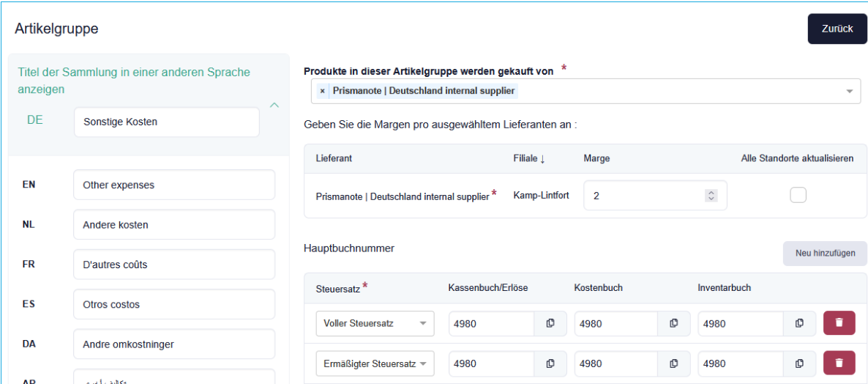Click the EN field containing Other expenses
The height and width of the screenshot is (384, 868).
173,185
